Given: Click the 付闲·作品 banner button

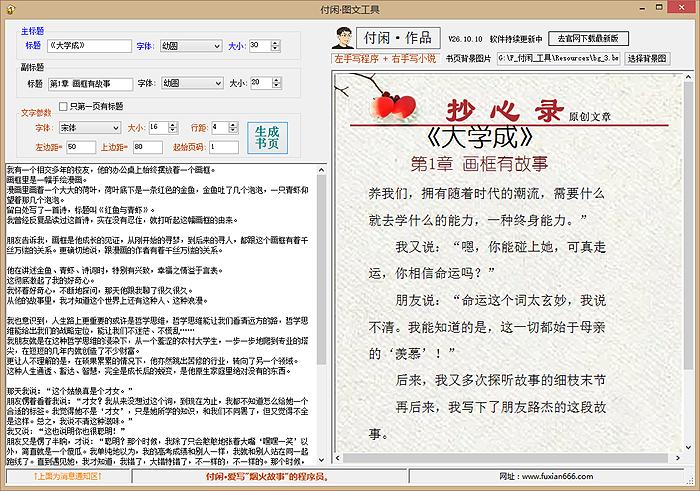Looking at the screenshot, I should click(x=398, y=38).
